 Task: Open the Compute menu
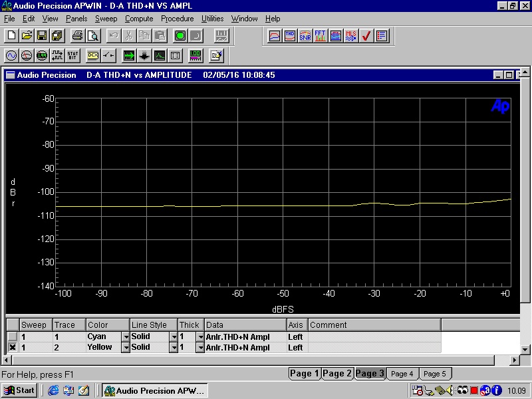(x=139, y=19)
